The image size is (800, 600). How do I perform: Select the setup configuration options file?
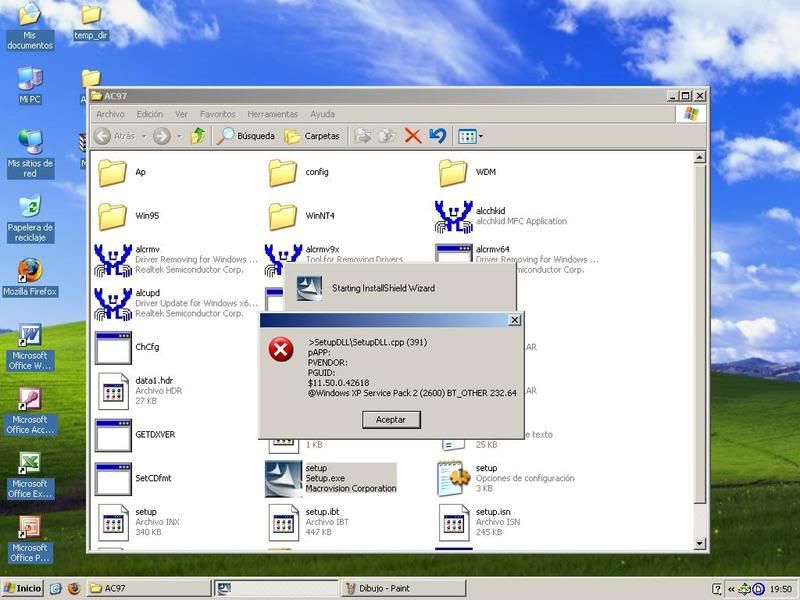(x=506, y=479)
